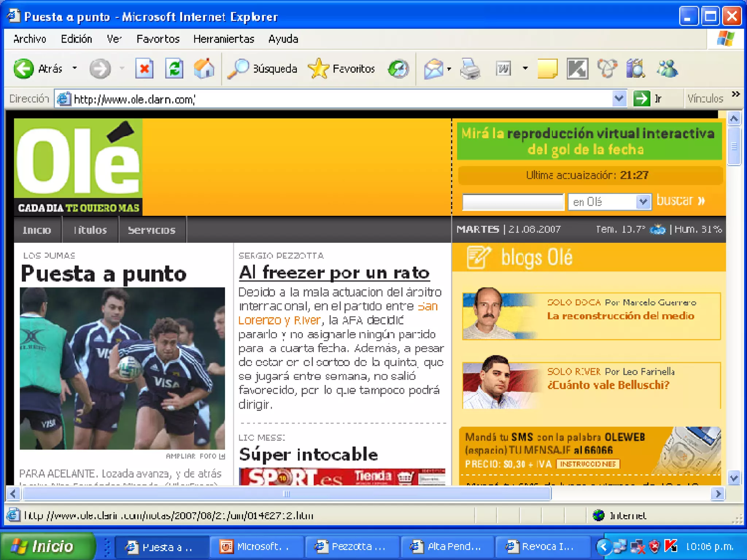
Task: Go to the Home page icon
Action: 204,69
